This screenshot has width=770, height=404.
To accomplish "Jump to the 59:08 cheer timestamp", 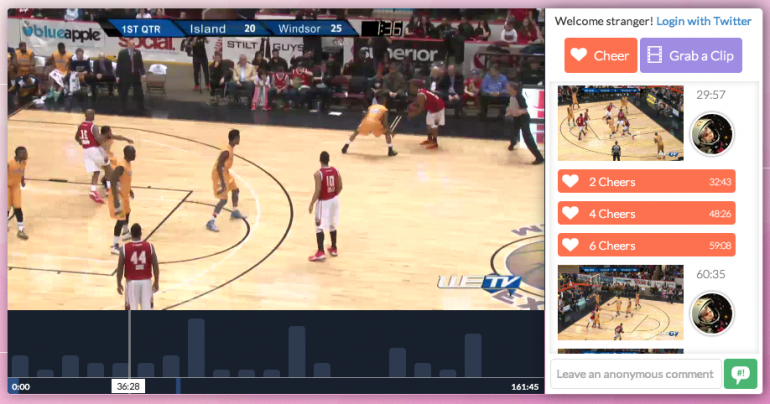I will point(720,245).
